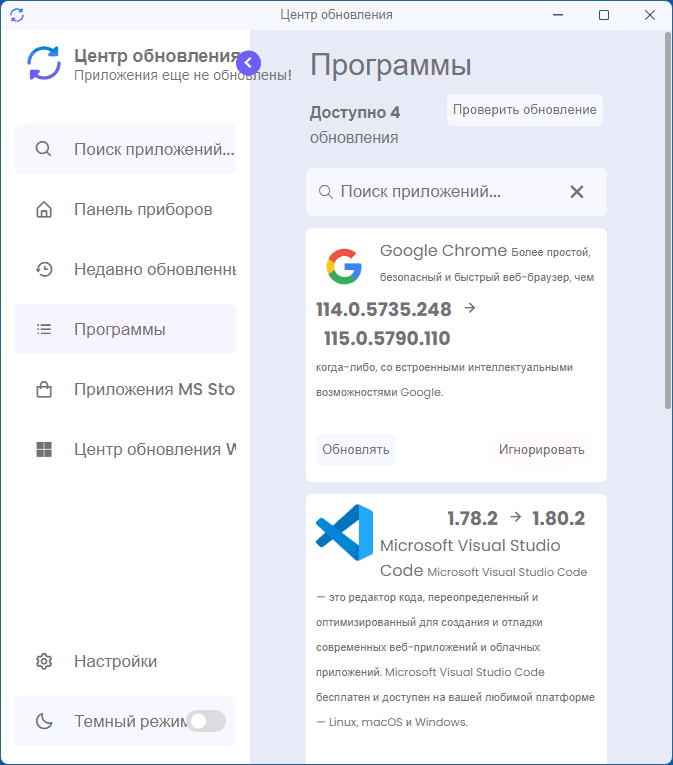Minimize the Центр обновления window
The height and width of the screenshot is (765, 673).
[558, 15]
